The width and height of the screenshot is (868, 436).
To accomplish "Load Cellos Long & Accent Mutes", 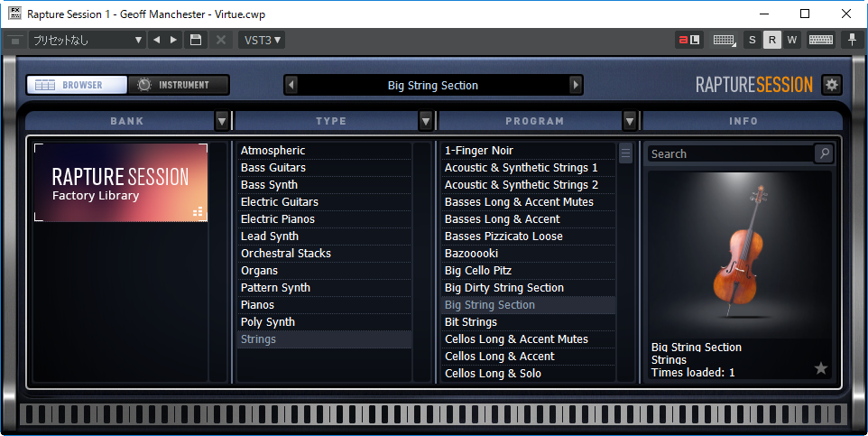I will (x=529, y=339).
